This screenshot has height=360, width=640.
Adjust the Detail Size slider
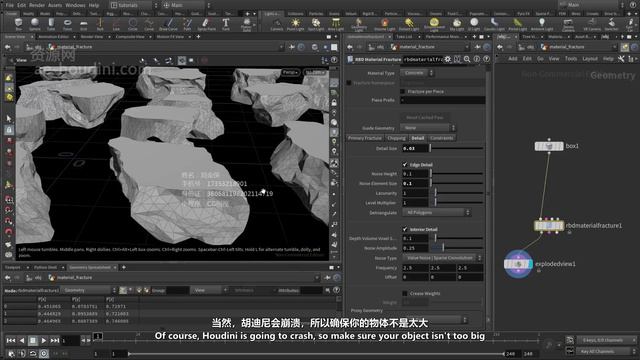tap(457, 148)
